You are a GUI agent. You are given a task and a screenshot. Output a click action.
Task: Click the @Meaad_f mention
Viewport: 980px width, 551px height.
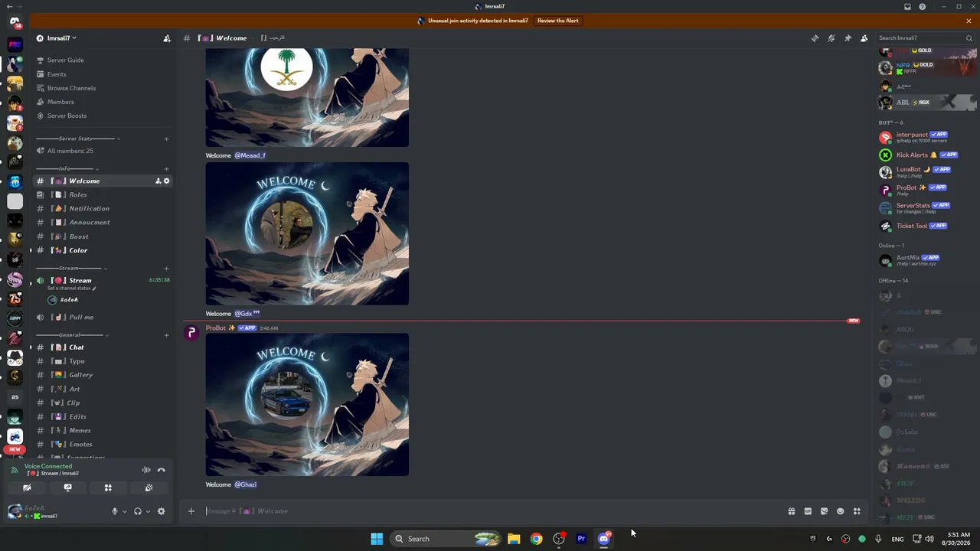tap(250, 155)
